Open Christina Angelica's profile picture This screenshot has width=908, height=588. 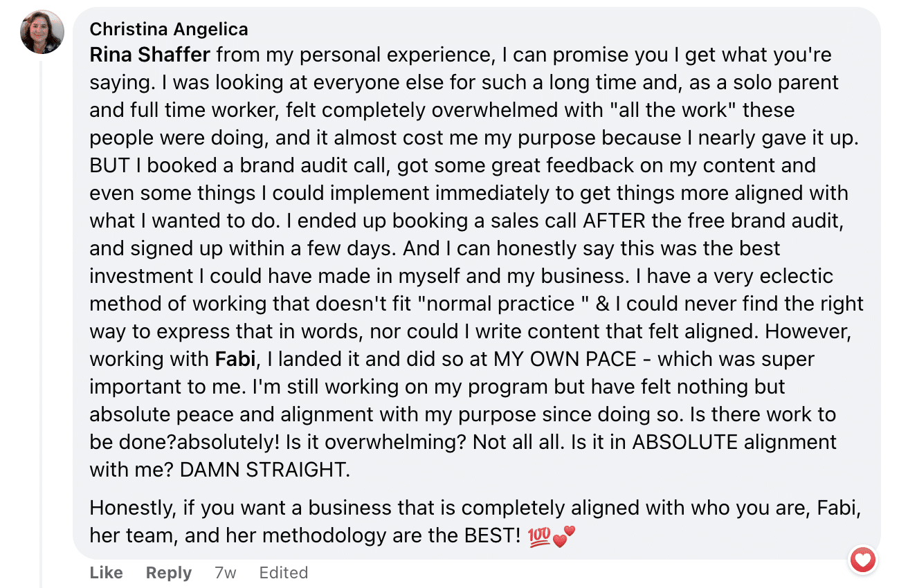click(42, 33)
